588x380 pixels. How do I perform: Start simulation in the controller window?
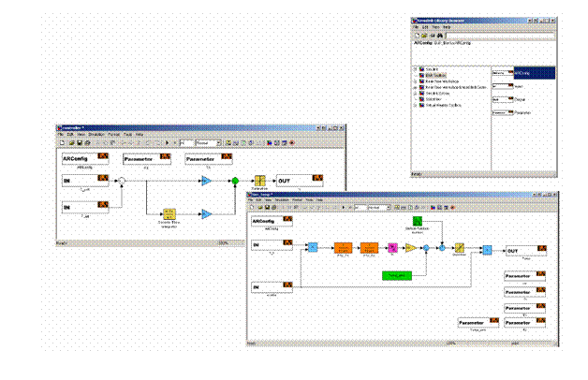pyautogui.click(x=168, y=143)
